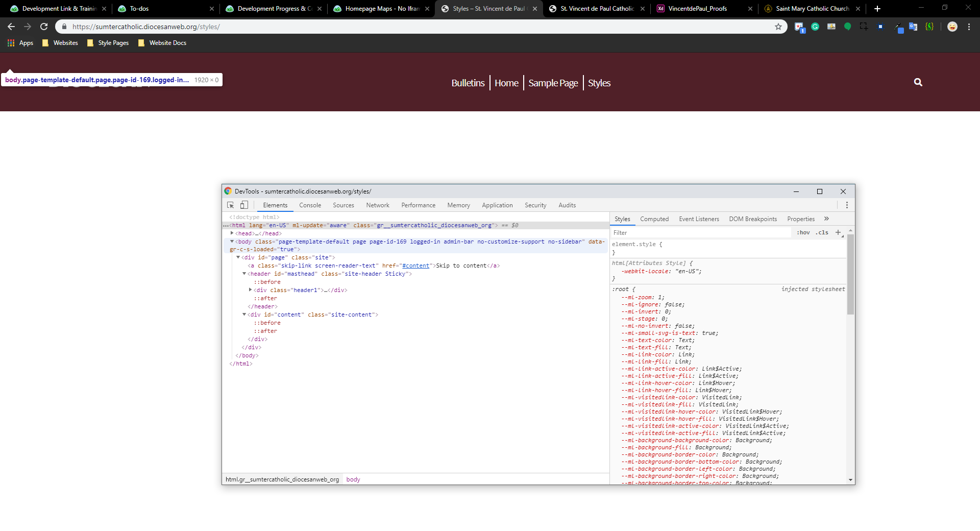The height and width of the screenshot is (531, 980).
Task: Activate the inspect element picker icon
Action: (x=230, y=205)
